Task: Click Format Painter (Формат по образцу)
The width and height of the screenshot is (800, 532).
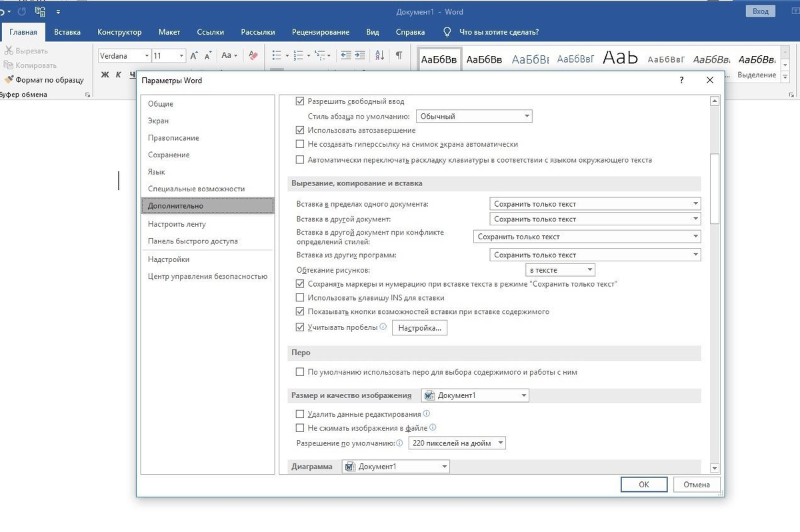Action: click(x=44, y=80)
